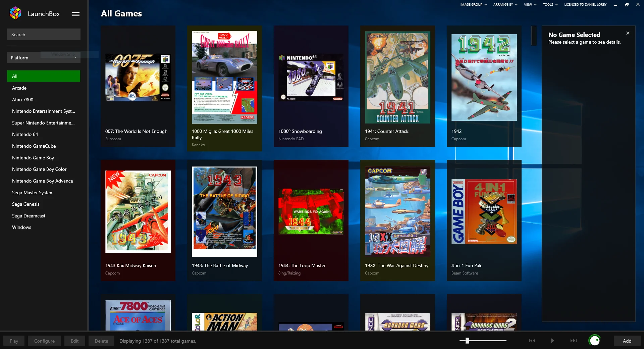Select the Ace of Aces Atari 7800 cover
Viewport: 644px width, 349px height.
point(138,315)
